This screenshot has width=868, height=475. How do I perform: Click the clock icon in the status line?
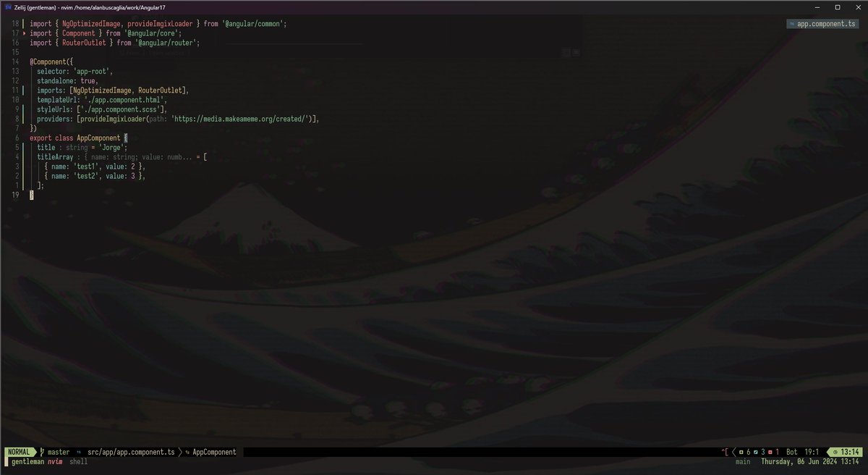click(x=835, y=452)
